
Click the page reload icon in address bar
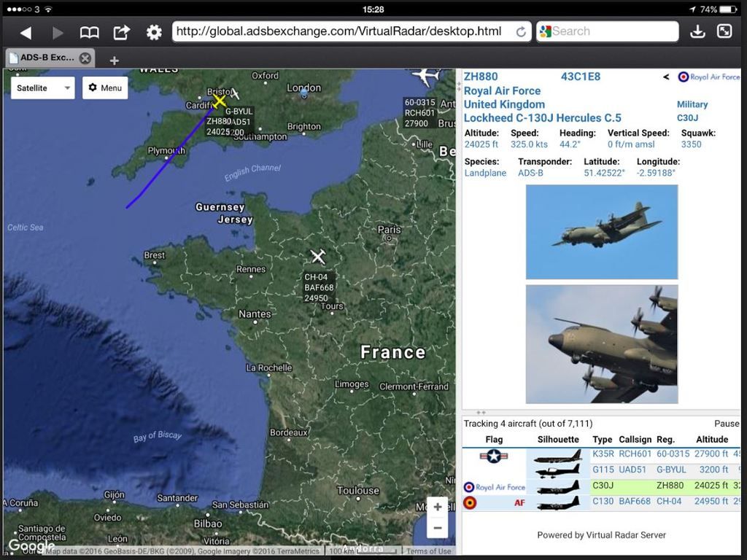(521, 31)
